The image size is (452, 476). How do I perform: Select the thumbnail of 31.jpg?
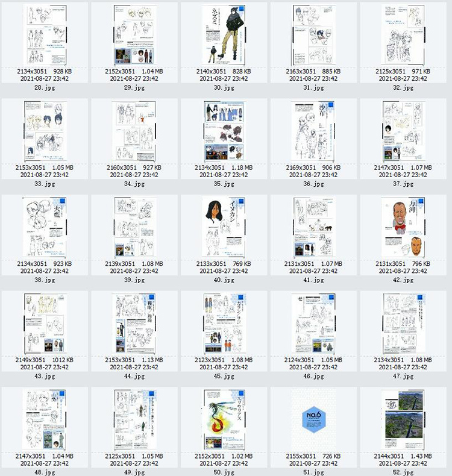pyautogui.click(x=313, y=34)
